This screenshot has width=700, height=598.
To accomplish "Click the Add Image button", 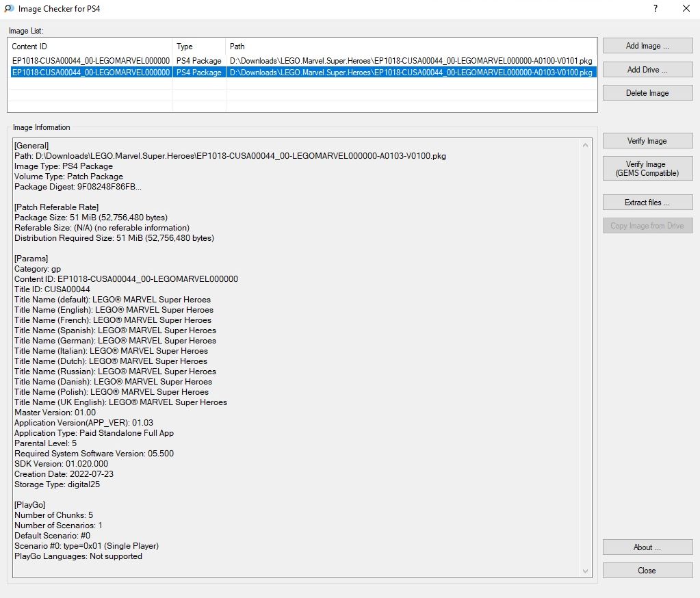I will point(647,46).
